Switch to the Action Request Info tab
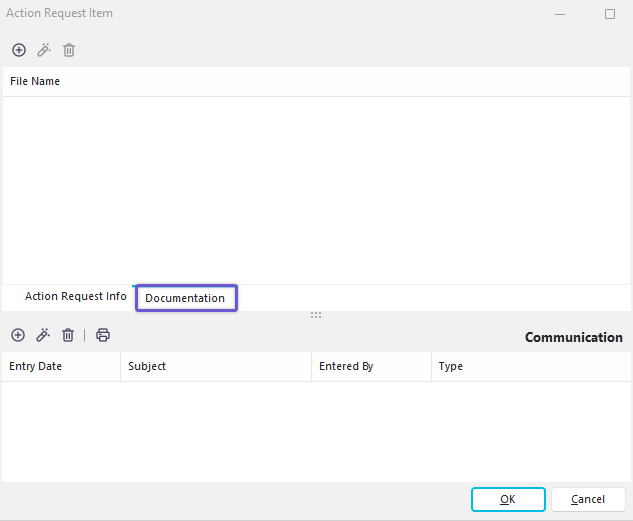This screenshot has height=521, width=633. coord(76,297)
